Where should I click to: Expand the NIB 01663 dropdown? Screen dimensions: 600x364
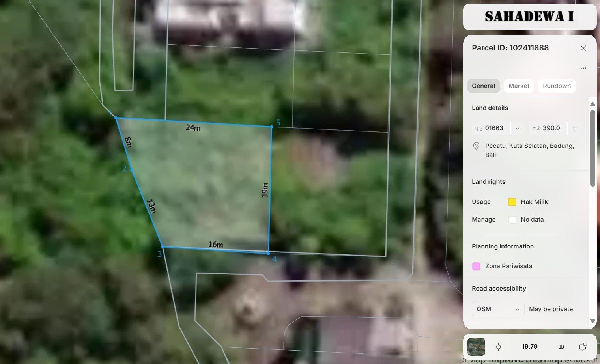point(518,129)
